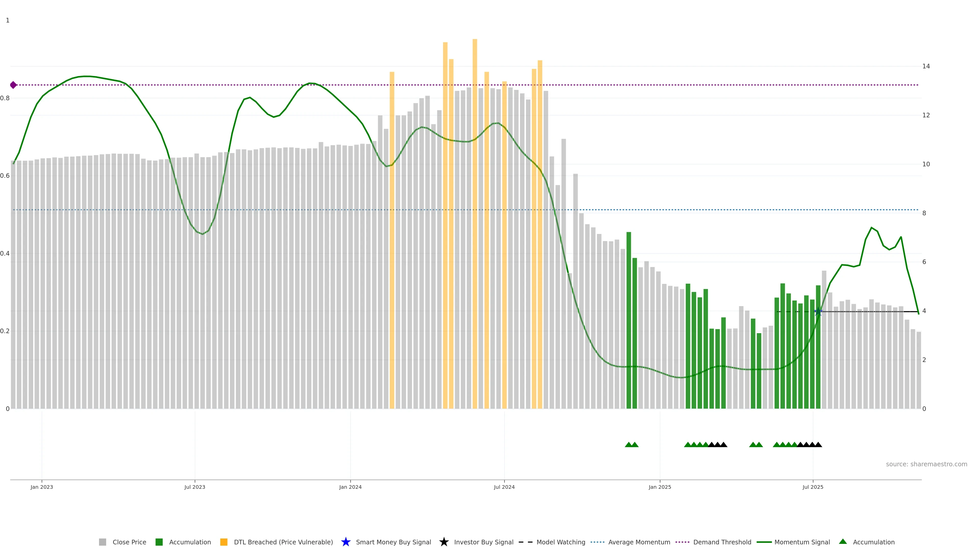Click the gray Close Price legend swatch
The height and width of the screenshot is (551, 980).
point(102,542)
